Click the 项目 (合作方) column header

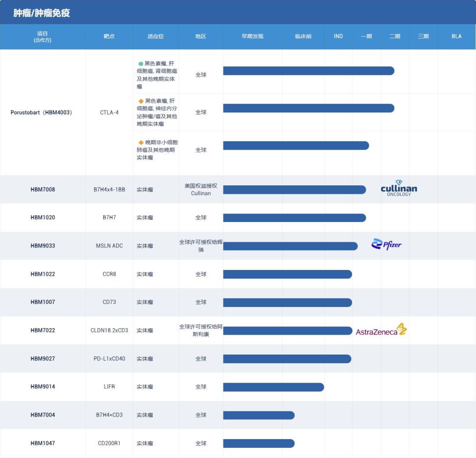coord(42,37)
